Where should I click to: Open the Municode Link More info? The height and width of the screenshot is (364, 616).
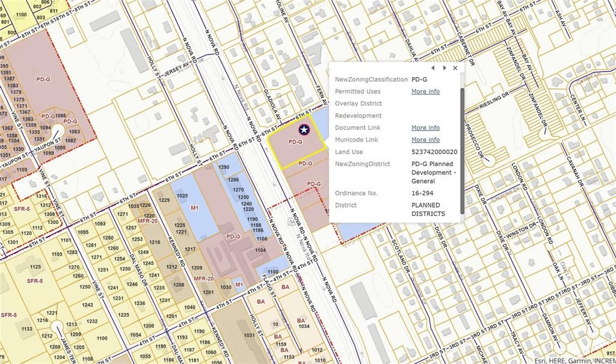425,140
